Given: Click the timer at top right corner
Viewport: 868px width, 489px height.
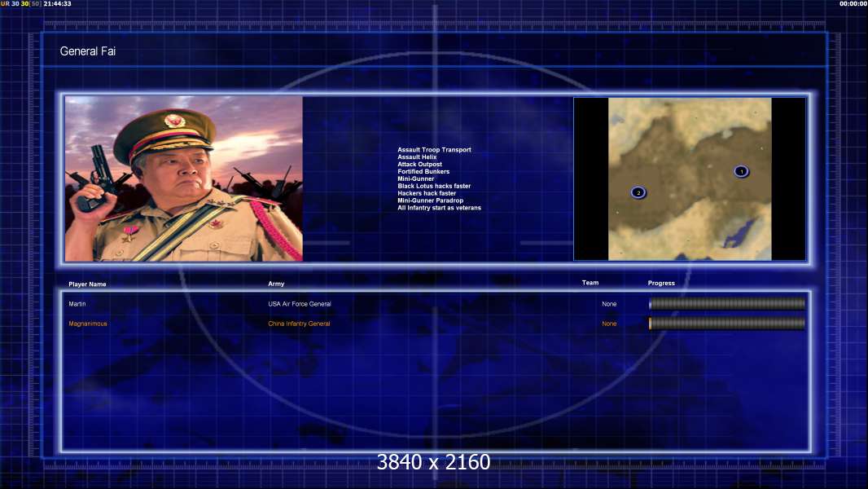Looking at the screenshot, I should pos(853,3).
